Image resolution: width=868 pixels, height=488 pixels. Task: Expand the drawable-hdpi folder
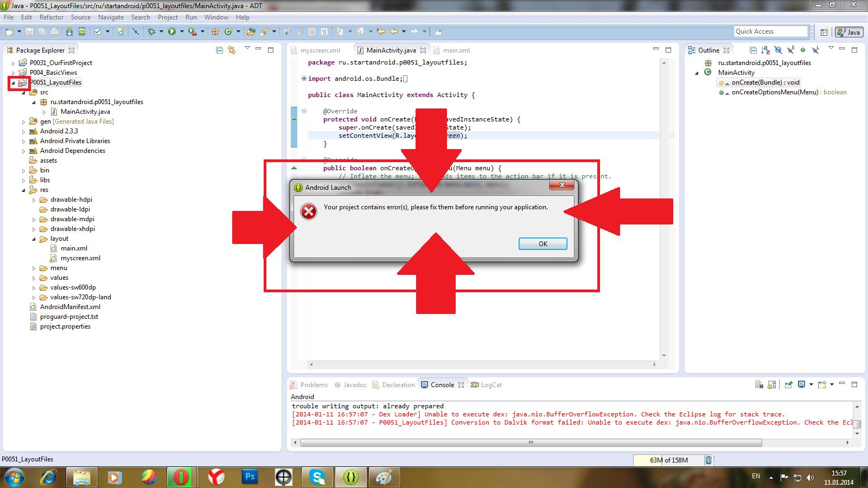pyautogui.click(x=34, y=200)
